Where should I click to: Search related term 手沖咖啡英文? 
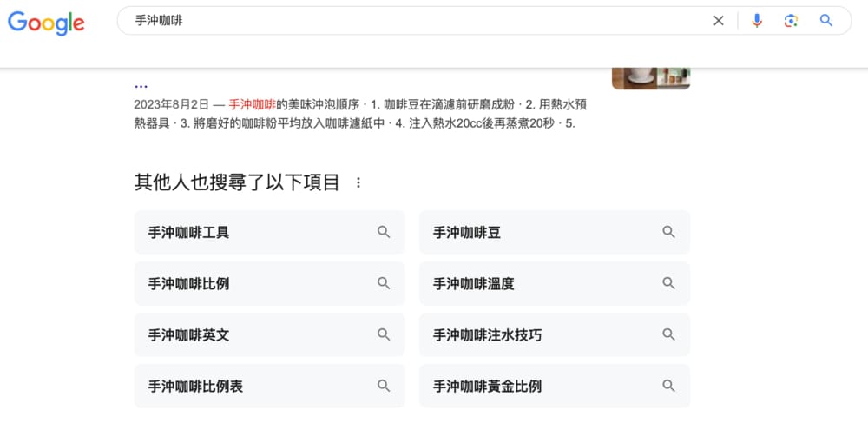coord(270,334)
